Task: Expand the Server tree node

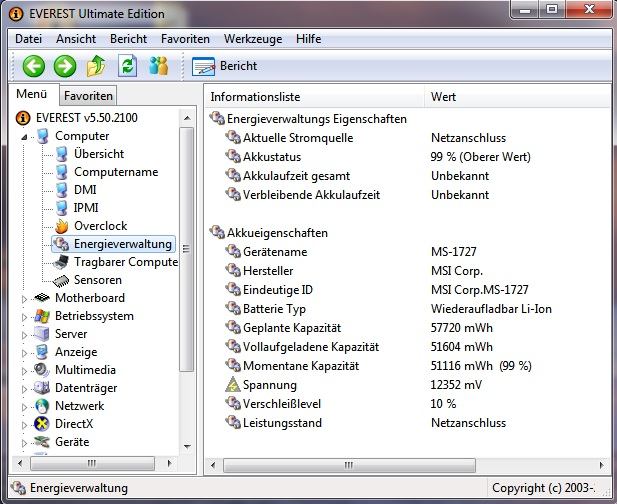Action: (24, 335)
